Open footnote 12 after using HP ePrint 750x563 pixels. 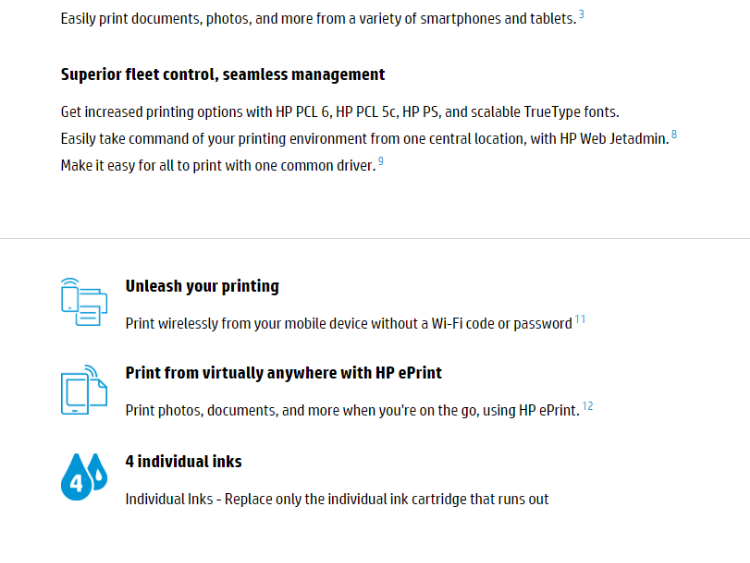click(588, 406)
